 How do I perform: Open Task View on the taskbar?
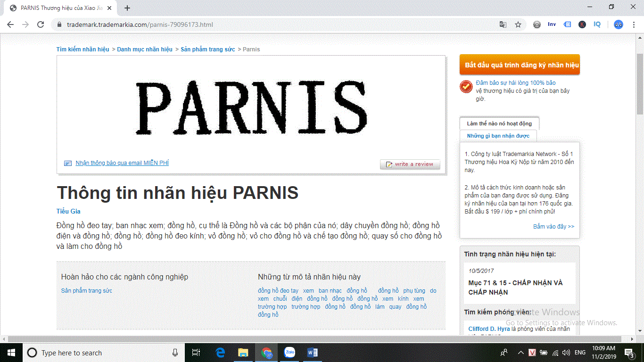pyautogui.click(x=196, y=353)
